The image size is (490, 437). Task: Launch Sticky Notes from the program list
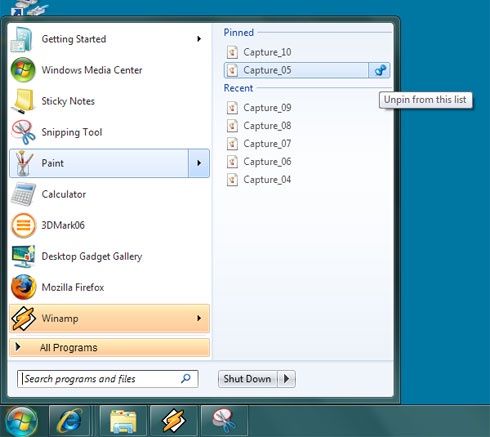tap(109, 101)
